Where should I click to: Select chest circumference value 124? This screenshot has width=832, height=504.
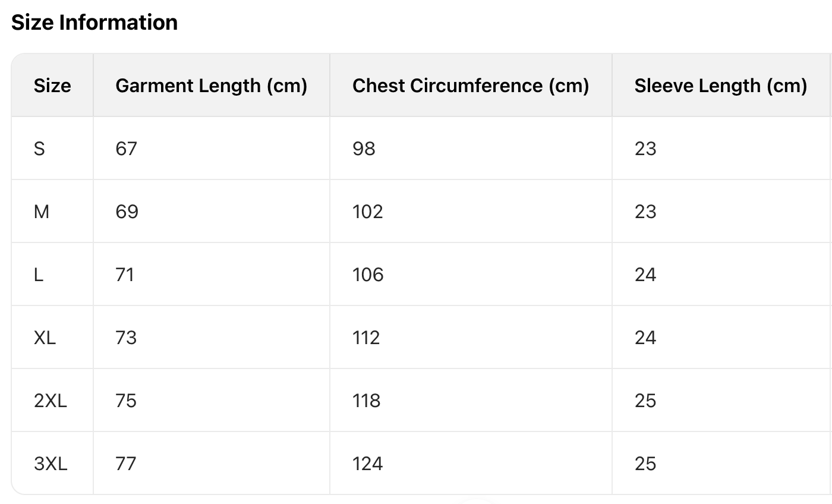(x=367, y=464)
